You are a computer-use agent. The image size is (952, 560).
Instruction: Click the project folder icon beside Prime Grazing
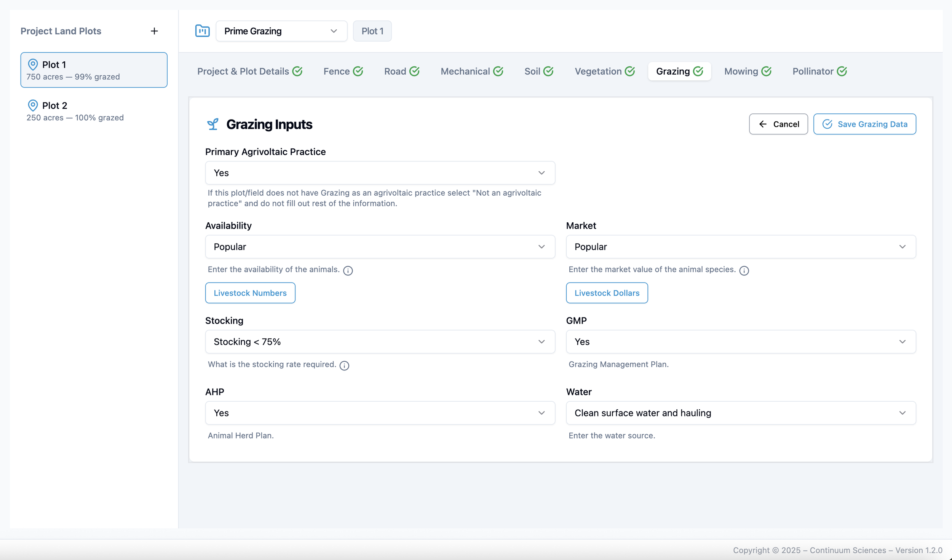[202, 31]
